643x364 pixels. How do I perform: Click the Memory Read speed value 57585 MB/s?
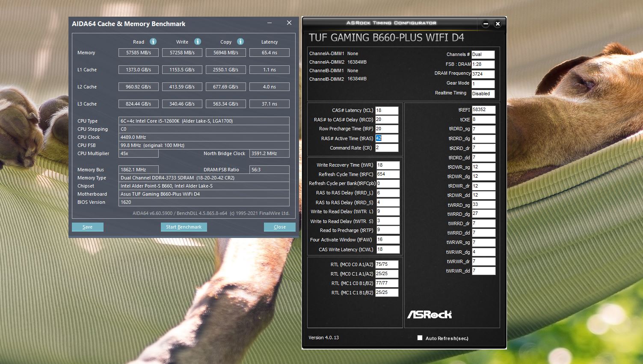tap(139, 53)
